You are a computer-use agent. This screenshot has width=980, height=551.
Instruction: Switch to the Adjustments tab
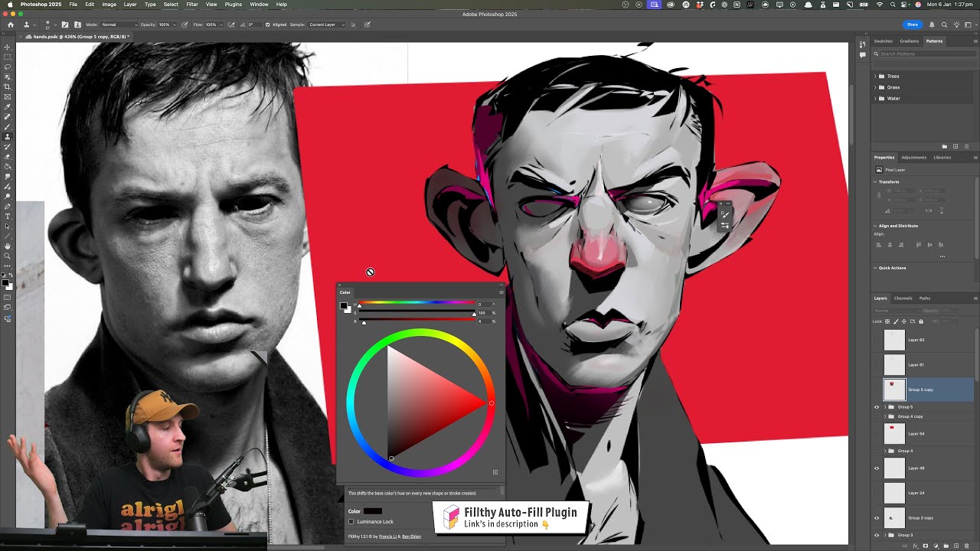(914, 158)
